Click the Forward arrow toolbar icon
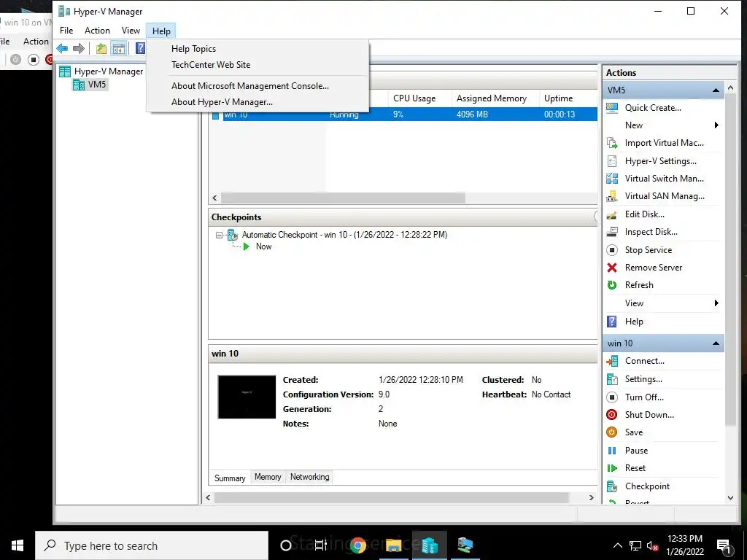The height and width of the screenshot is (560, 747). 79,48
